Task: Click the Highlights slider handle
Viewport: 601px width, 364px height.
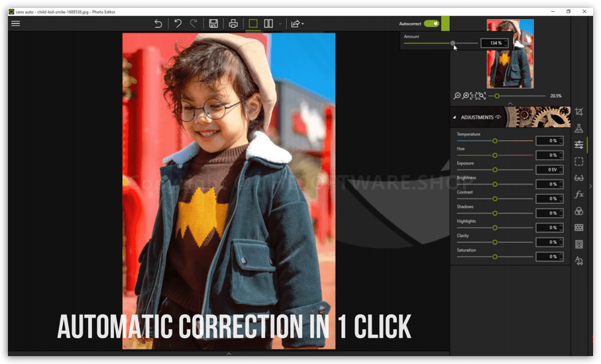Action: (495, 228)
